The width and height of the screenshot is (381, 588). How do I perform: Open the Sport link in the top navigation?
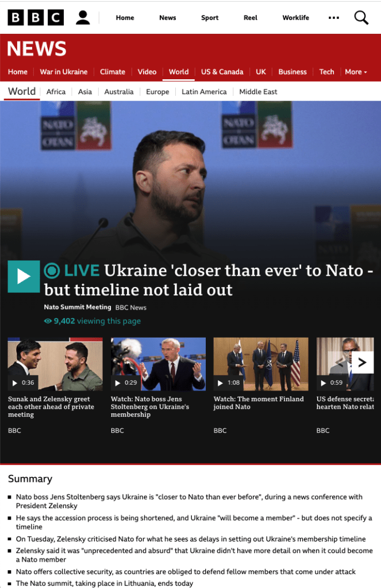[209, 18]
